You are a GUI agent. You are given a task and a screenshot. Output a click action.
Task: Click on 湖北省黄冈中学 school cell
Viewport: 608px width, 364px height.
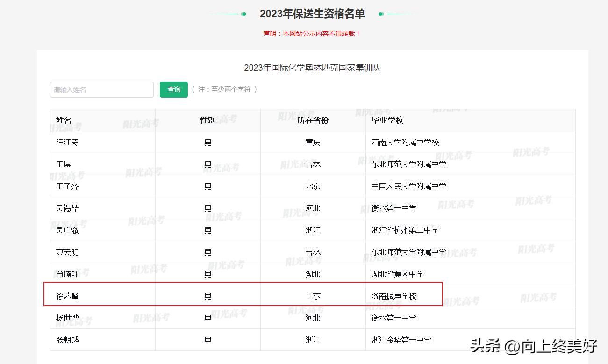click(x=397, y=274)
